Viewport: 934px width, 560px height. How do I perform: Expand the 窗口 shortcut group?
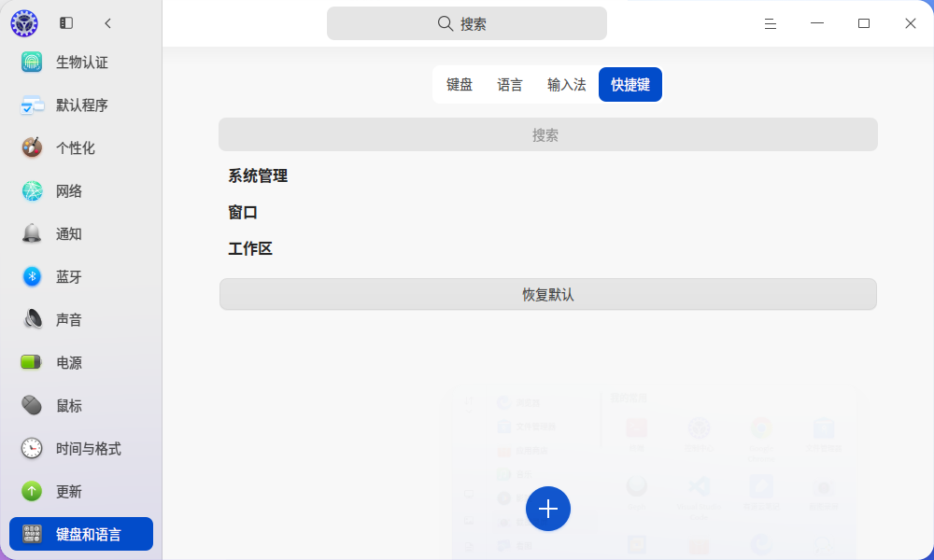point(243,213)
